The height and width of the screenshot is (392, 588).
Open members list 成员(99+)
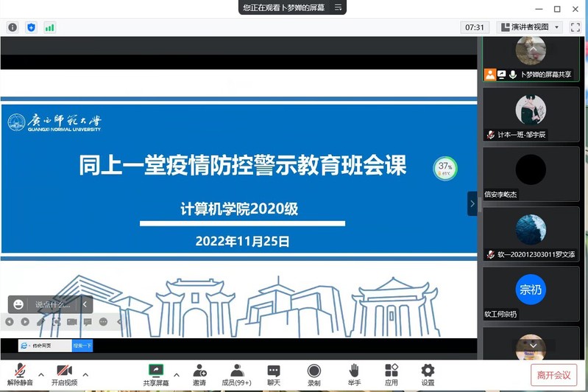236,374
